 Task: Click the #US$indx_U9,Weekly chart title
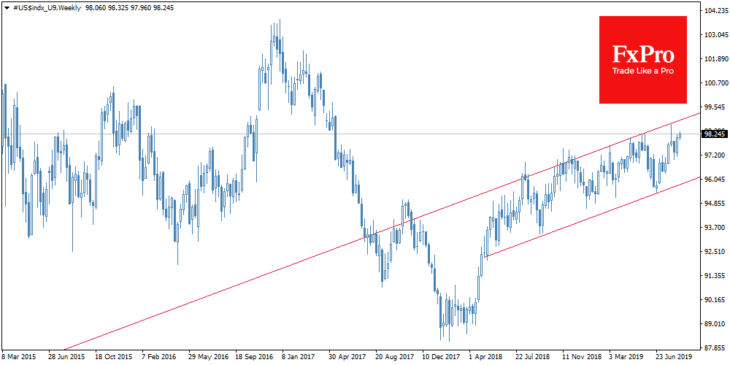pyautogui.click(x=46, y=8)
